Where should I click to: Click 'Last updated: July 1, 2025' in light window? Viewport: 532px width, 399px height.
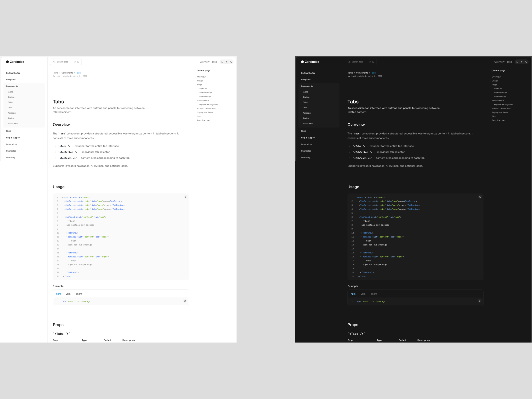pyautogui.click(x=72, y=76)
